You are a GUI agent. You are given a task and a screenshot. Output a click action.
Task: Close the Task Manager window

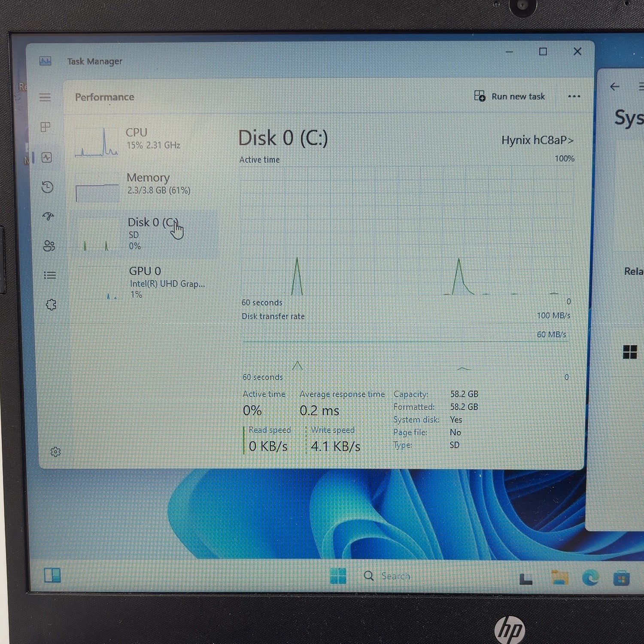pos(577,52)
